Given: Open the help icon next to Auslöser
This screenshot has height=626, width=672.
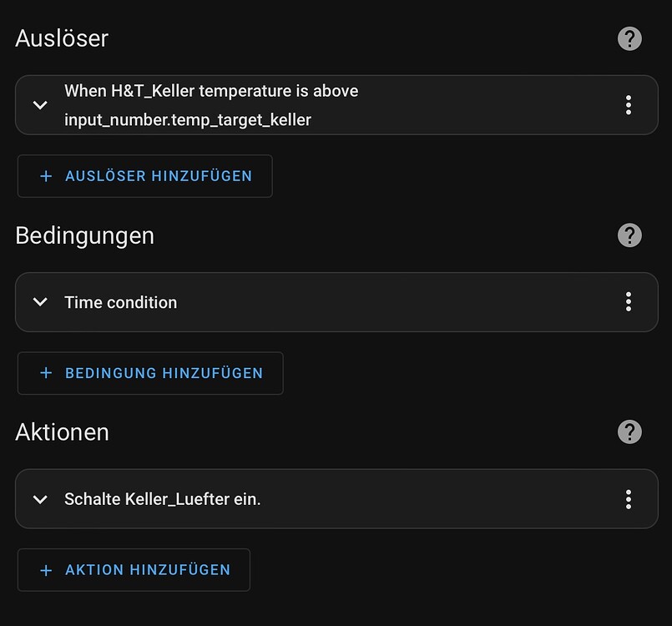Looking at the screenshot, I should [629, 38].
